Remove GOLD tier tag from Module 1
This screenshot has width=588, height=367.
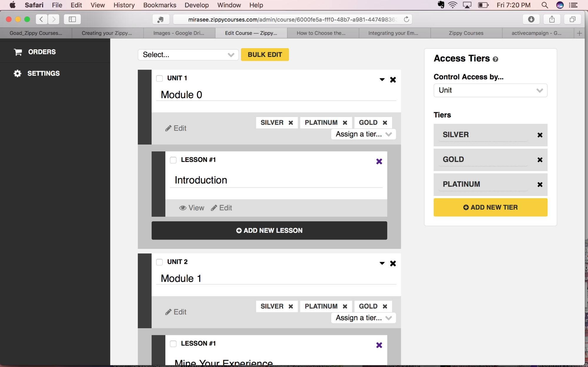pos(385,306)
